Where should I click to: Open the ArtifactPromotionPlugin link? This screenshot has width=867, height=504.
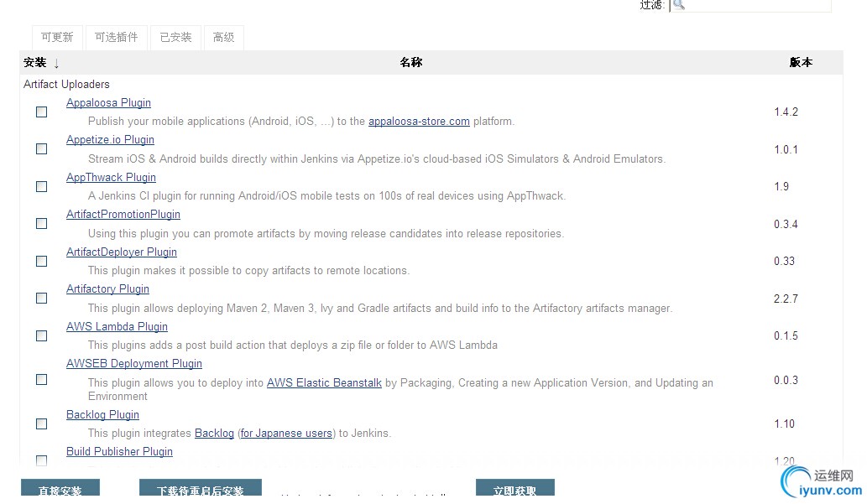pyautogui.click(x=123, y=215)
